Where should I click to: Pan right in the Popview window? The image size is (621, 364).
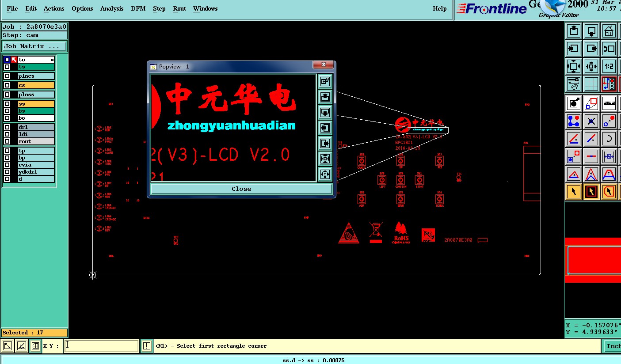point(325,144)
